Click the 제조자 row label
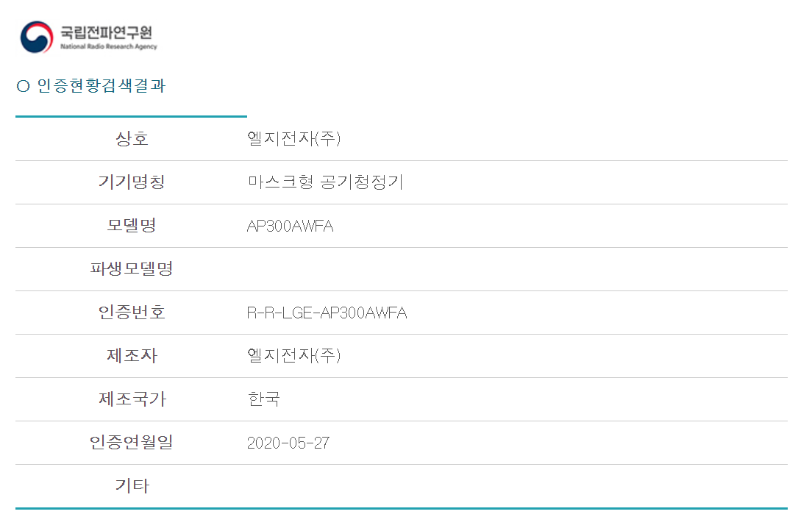This screenshot has width=812, height=528. pyautogui.click(x=132, y=356)
